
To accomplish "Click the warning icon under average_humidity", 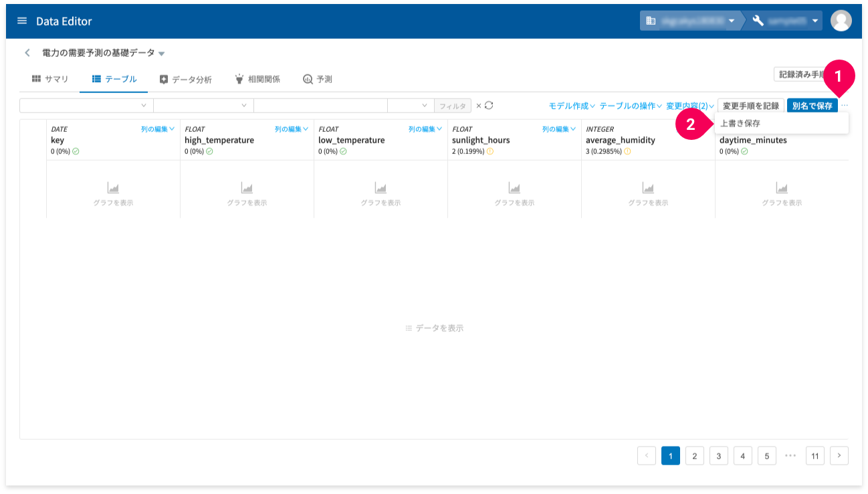I will 627,152.
